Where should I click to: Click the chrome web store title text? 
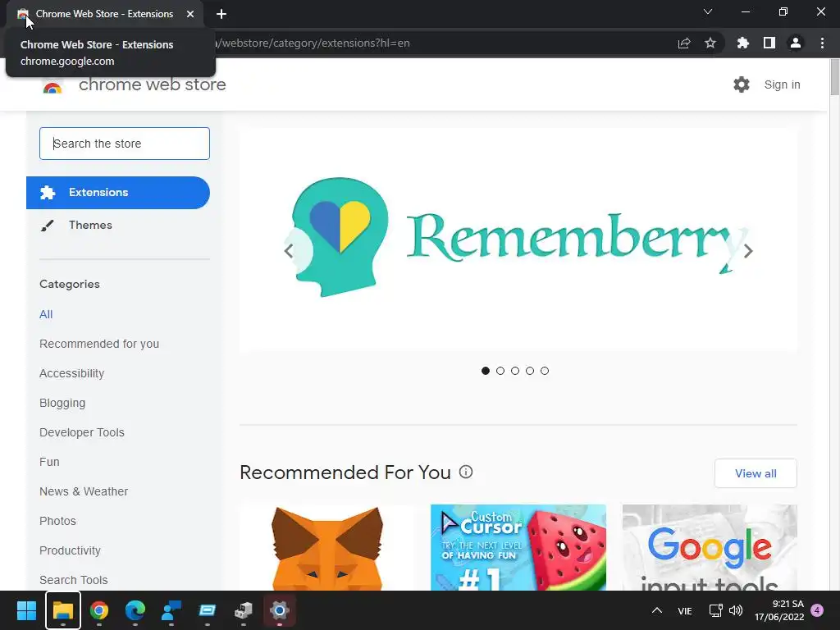coord(152,84)
